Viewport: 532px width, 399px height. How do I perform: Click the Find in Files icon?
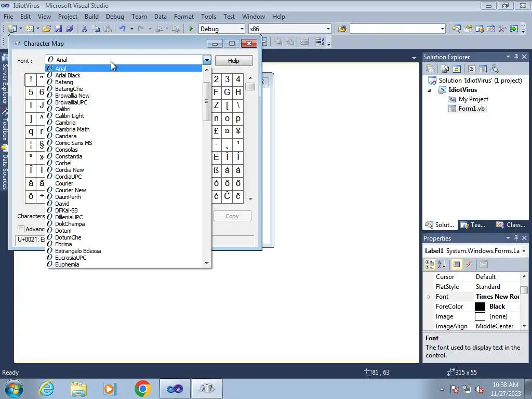[x=342, y=29]
